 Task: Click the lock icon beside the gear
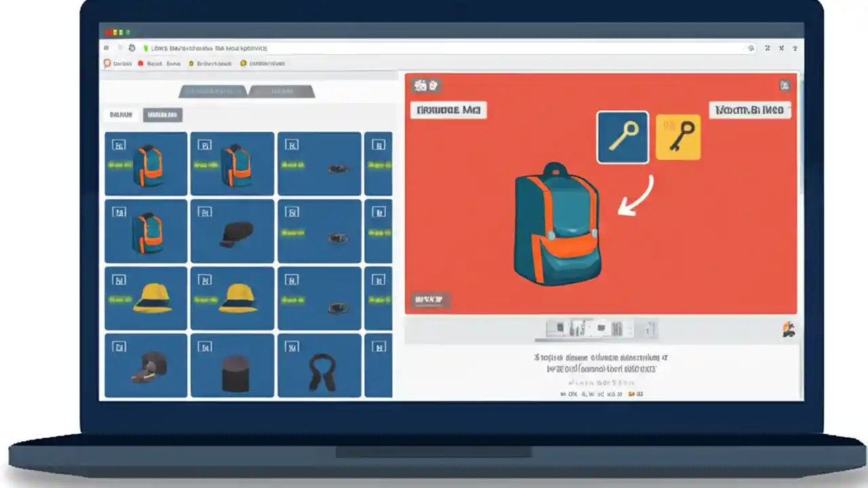tap(433, 85)
